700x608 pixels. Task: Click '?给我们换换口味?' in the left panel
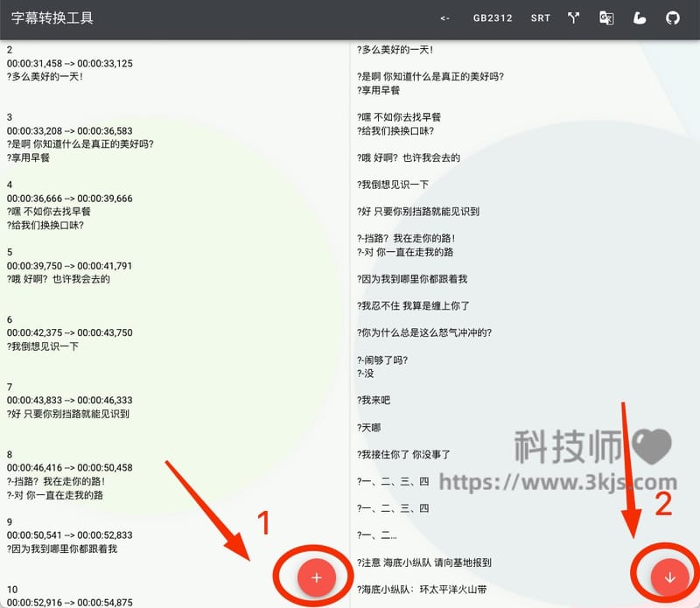45,225
